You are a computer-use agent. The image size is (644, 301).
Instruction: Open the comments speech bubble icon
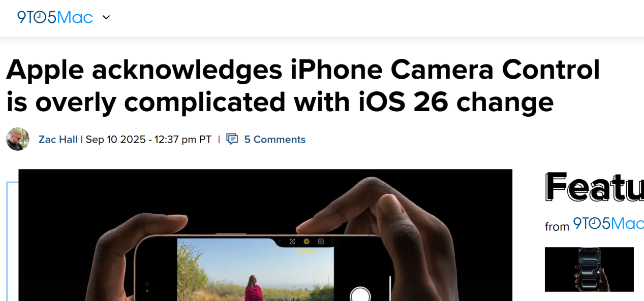click(x=232, y=139)
